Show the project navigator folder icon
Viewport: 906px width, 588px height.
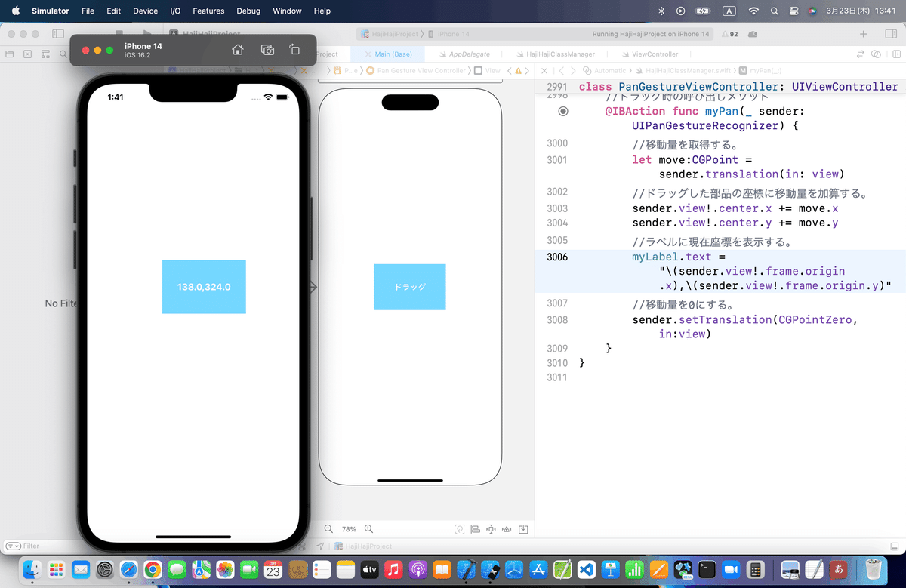coord(10,54)
